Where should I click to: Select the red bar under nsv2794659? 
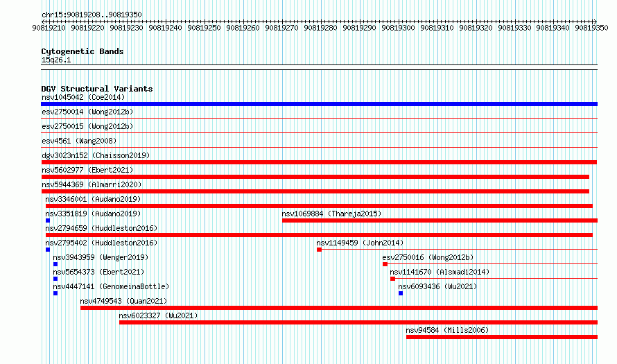click(319, 235)
